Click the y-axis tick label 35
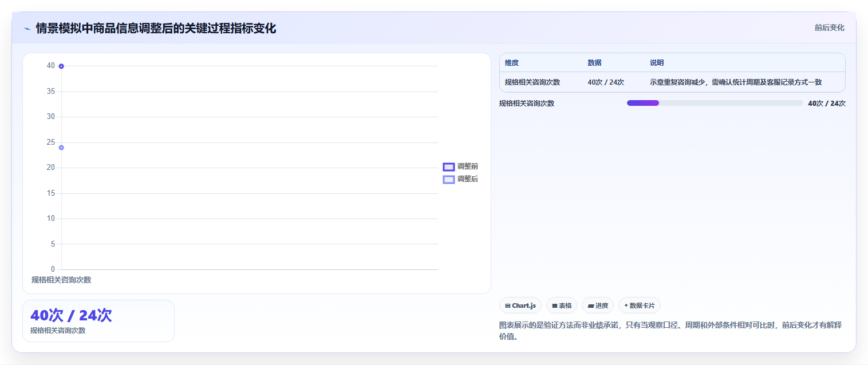868x365 pixels. 51,92
